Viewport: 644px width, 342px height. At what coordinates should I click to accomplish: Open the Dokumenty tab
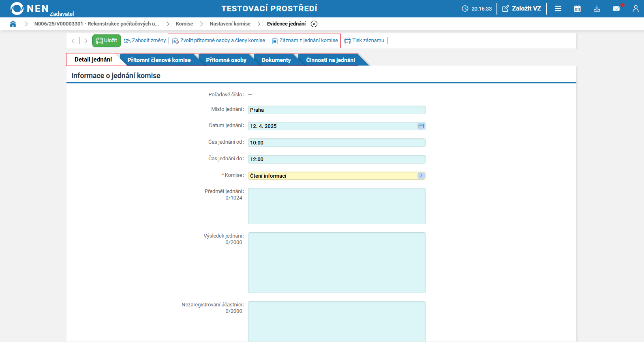[276, 60]
